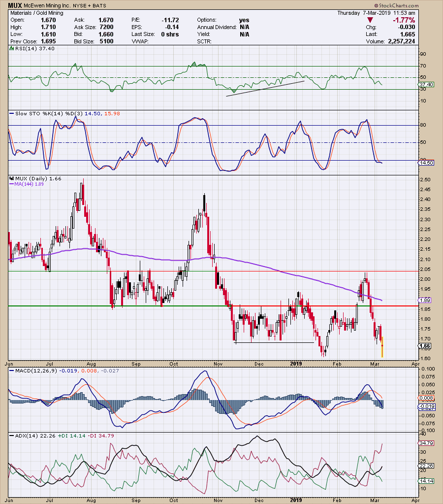Click the 22.26 ADX axis tag
The image size is (443, 504).
coord(426,466)
